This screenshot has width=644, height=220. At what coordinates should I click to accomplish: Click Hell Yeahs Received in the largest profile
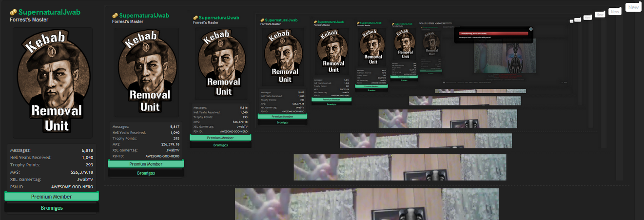pos(31,158)
